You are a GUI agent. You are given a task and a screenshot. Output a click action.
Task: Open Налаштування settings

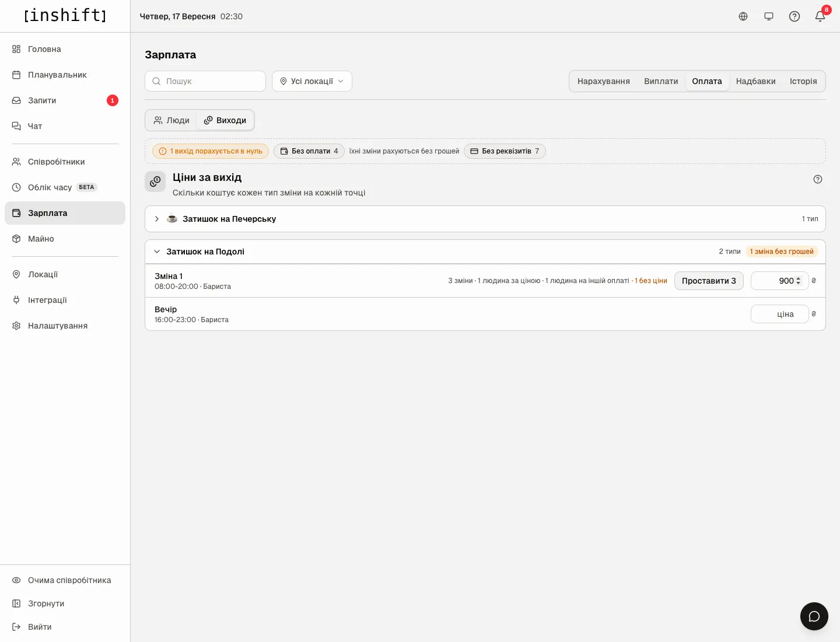tap(65, 326)
